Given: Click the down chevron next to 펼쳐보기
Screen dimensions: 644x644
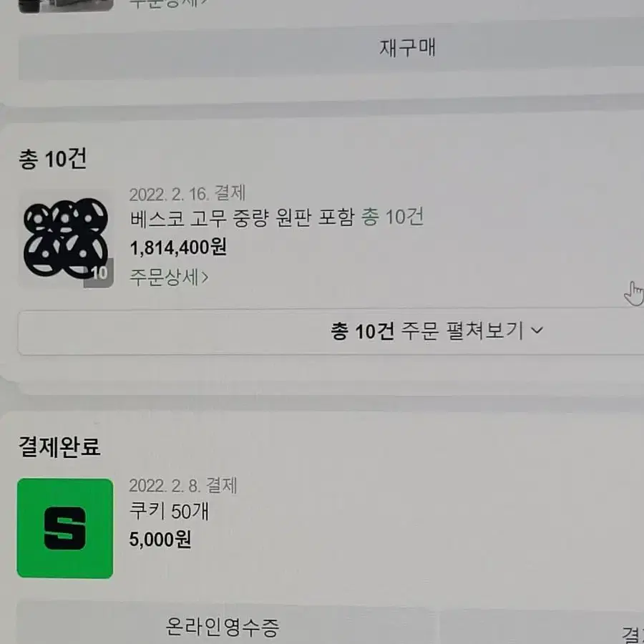Looking at the screenshot, I should (537, 330).
